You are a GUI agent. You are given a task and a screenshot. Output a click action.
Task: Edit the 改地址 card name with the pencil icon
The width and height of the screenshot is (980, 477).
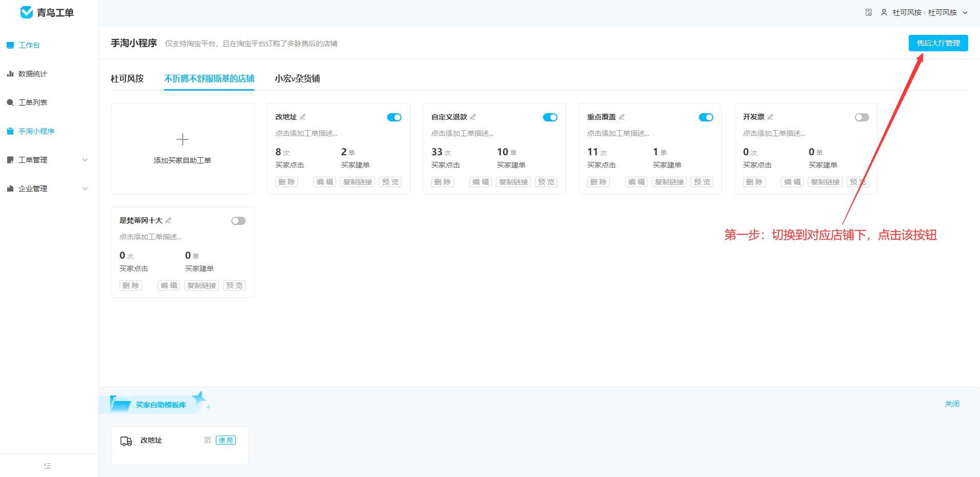(x=303, y=117)
